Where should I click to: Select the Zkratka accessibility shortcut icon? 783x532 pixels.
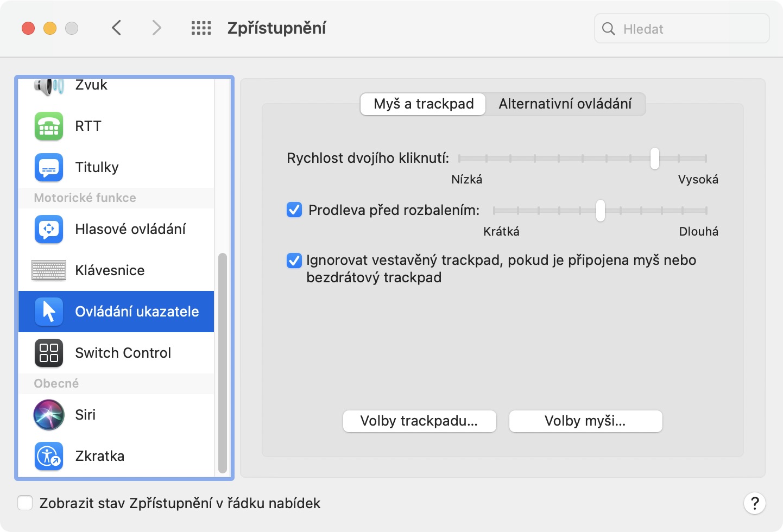[x=49, y=456]
